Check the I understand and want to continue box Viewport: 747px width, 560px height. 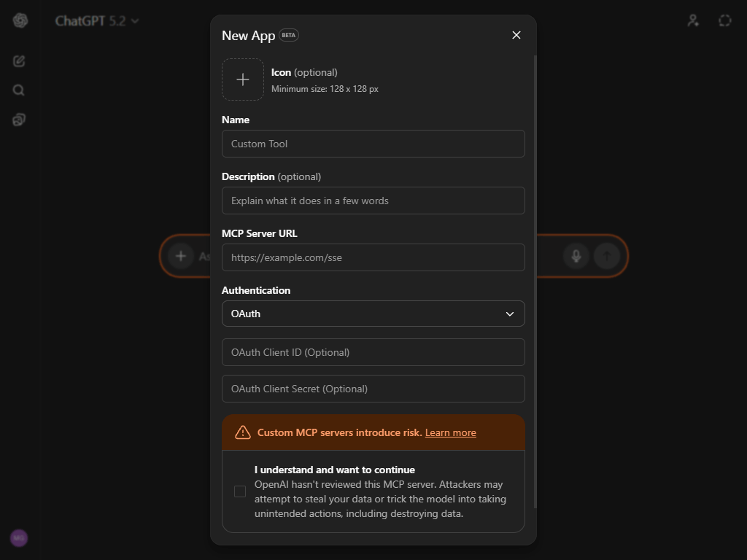pos(240,491)
